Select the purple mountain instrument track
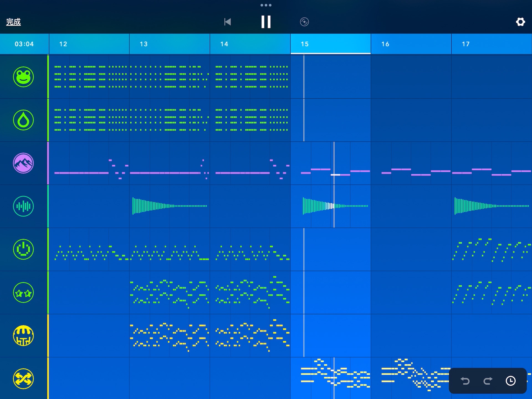 pos(24,163)
